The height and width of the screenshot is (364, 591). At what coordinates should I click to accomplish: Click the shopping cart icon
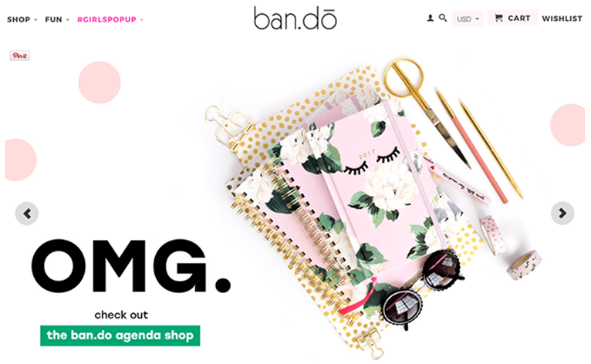click(498, 18)
